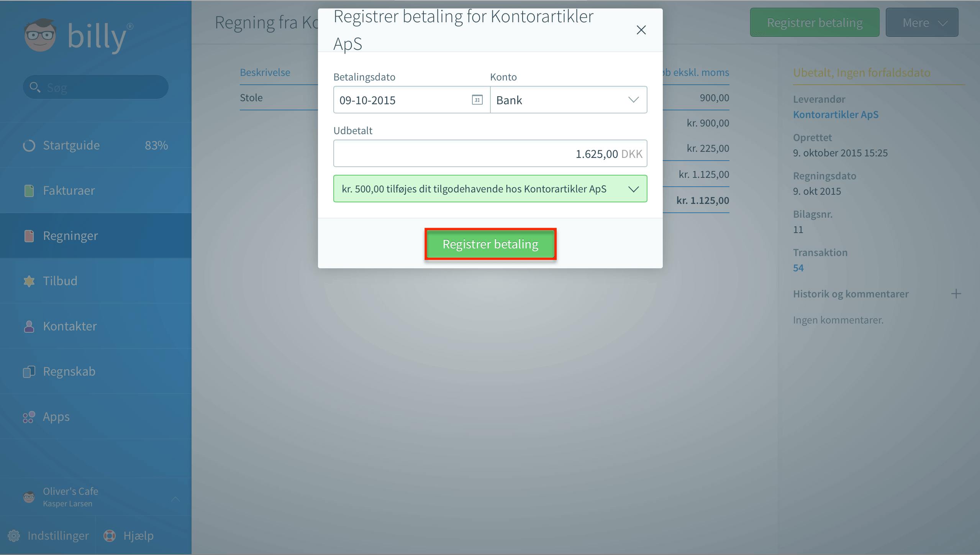The image size is (980, 555).
Task: Click the Billy logo icon
Action: (x=40, y=35)
